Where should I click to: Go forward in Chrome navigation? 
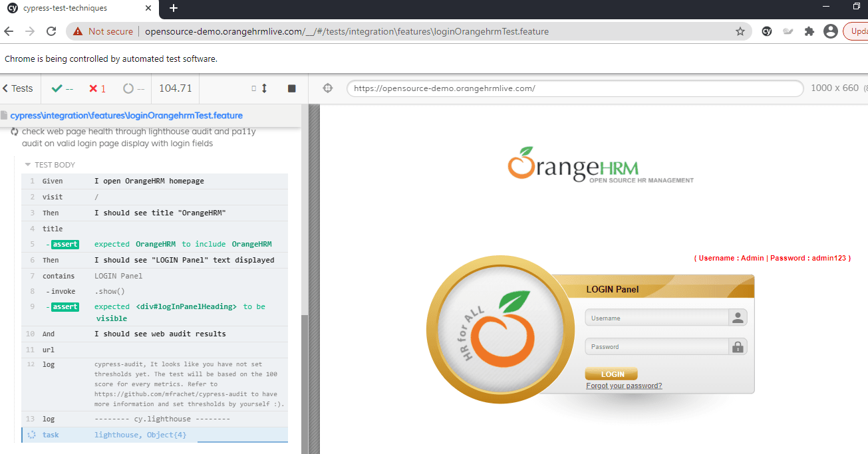coord(30,31)
